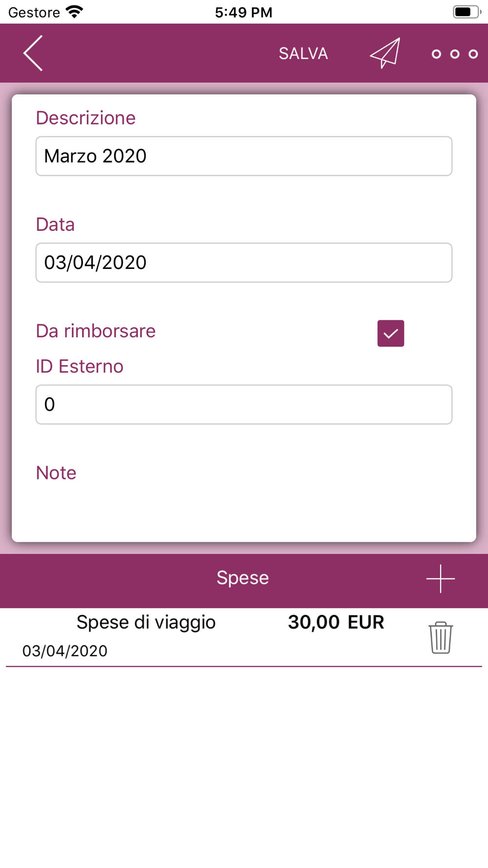Edit the Descrizione field Marzo 2020
Screen dimensions: 488x868
point(244,156)
